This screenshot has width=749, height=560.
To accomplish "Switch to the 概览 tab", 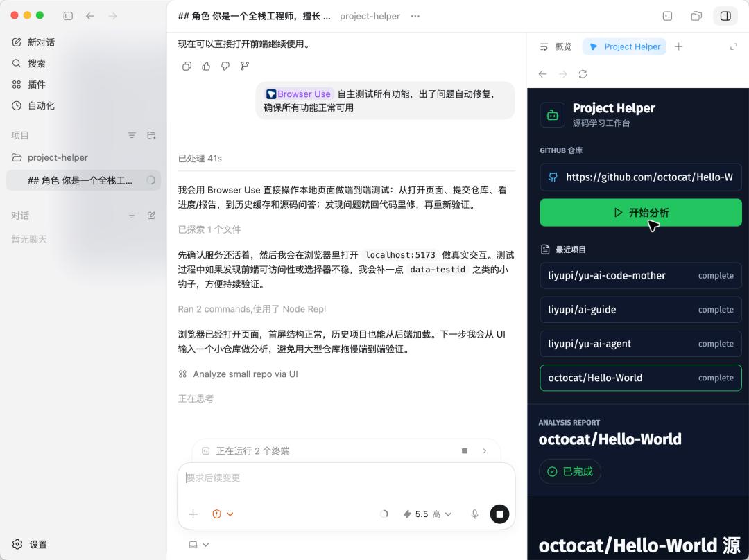I will pos(556,47).
